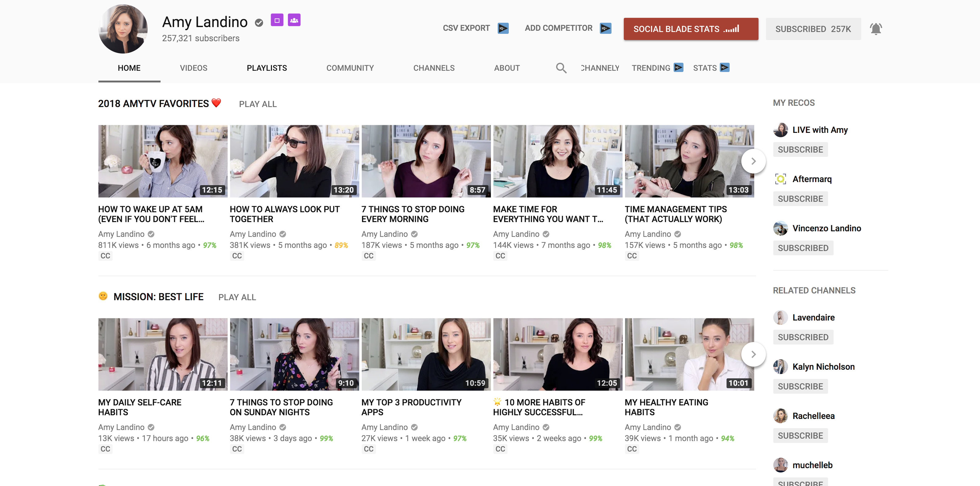The width and height of the screenshot is (980, 486).
Task: Open Social Blade Stats button
Action: (x=691, y=29)
